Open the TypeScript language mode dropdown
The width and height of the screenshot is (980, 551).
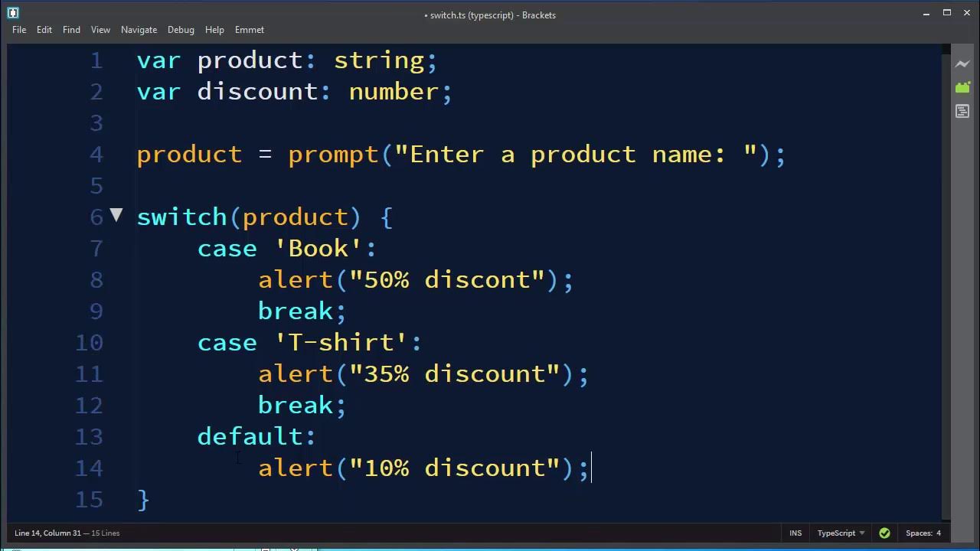pos(840,533)
